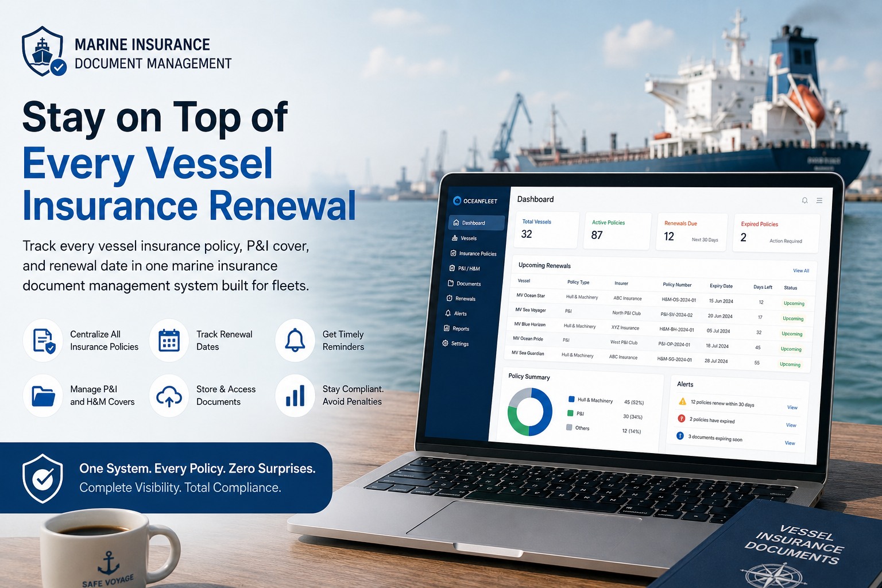Click the anchor emblem on coffee mug

109,563
